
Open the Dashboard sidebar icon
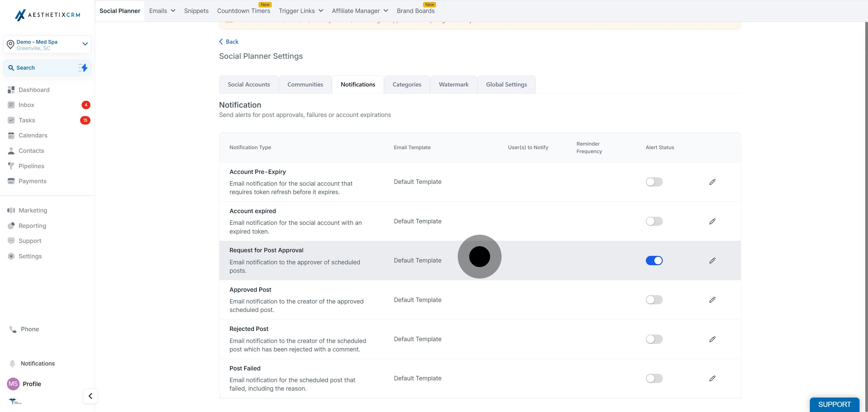point(11,90)
